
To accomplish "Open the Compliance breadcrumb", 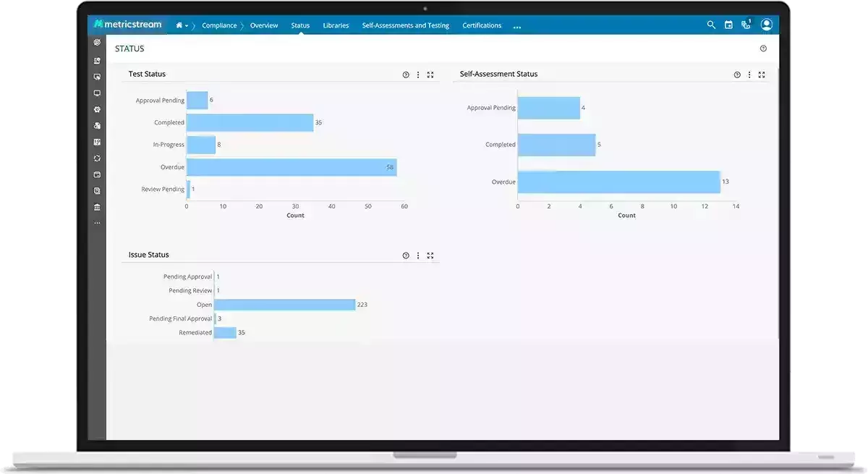I will pos(219,25).
